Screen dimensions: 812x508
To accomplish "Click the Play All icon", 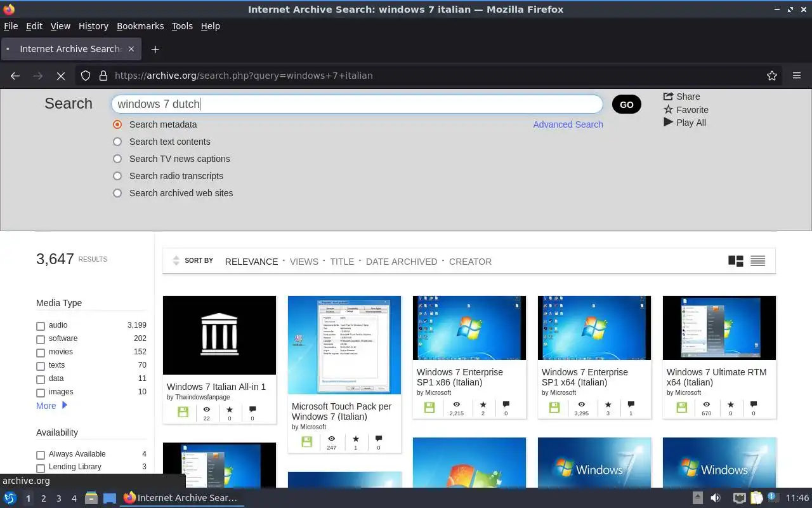I will pos(668,123).
